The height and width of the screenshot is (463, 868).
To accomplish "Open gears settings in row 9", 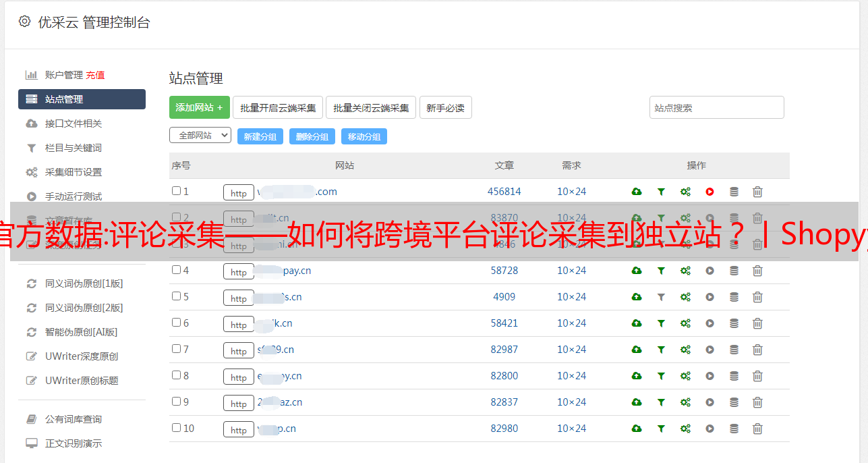I will (x=685, y=402).
